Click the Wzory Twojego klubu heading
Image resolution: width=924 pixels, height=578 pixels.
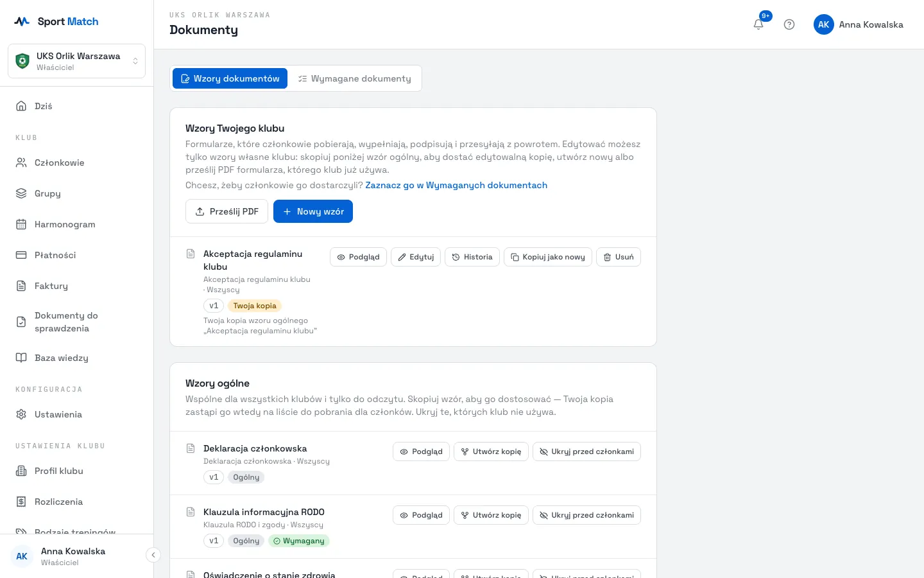pyautogui.click(x=235, y=128)
